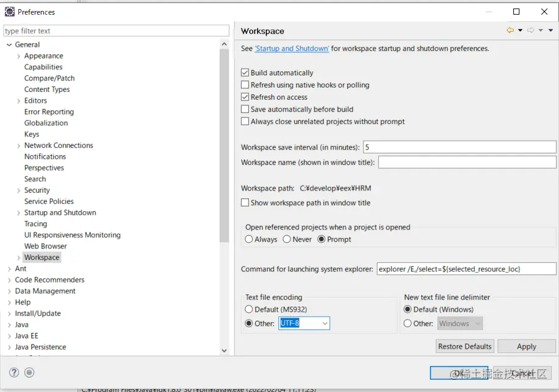Collapse the General tree node
The image size is (559, 392).
point(9,45)
